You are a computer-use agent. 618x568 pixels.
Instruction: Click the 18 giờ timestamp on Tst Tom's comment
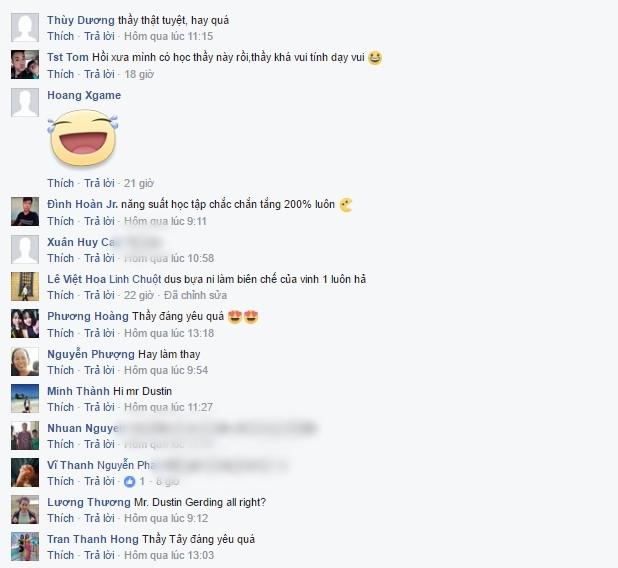pyautogui.click(x=139, y=74)
